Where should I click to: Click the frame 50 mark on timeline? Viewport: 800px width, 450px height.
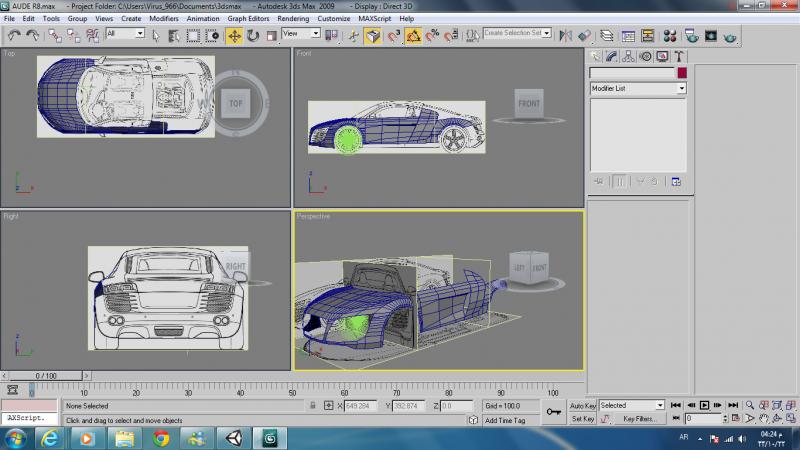click(x=292, y=391)
